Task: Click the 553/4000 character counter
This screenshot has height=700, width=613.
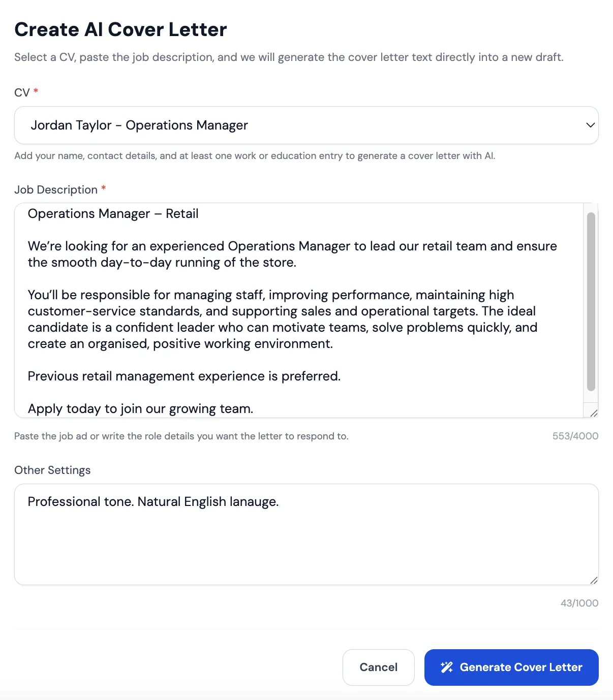Action: point(575,436)
